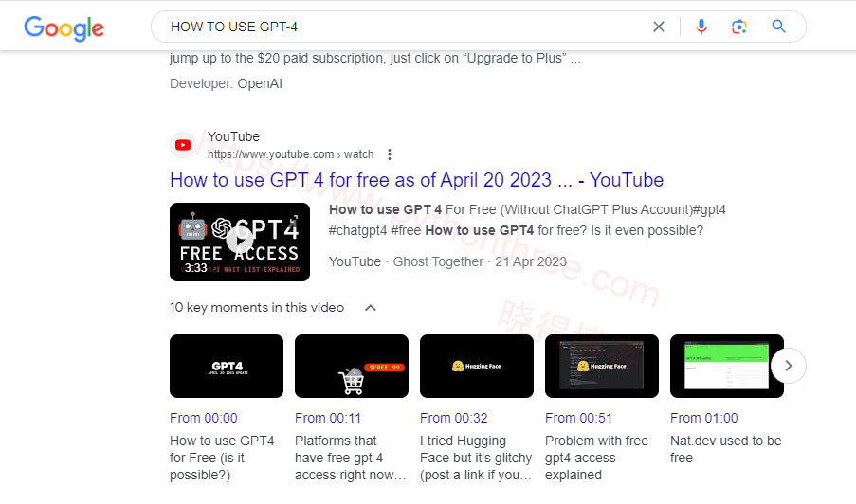Click the 'YouTube · Ghost Together · 21 Apr 2023' line
This screenshot has height=504, width=856.
coord(447,261)
